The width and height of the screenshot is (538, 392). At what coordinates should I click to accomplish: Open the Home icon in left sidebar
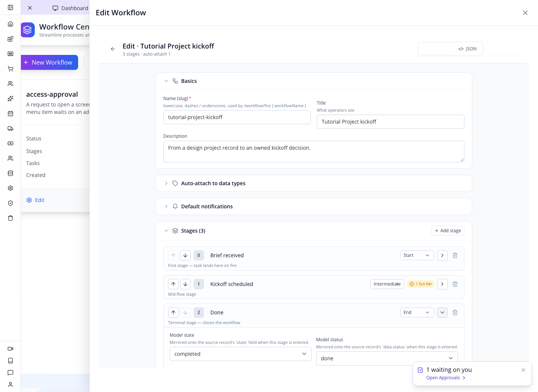point(10,24)
